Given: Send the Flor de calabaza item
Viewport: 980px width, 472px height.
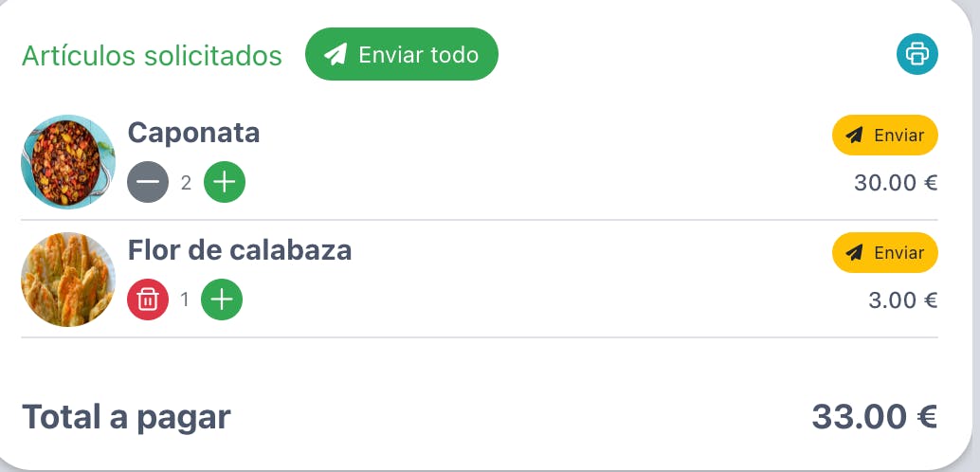Looking at the screenshot, I should (885, 252).
